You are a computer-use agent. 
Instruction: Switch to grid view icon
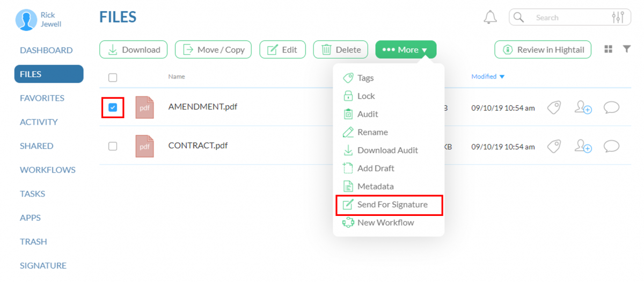click(x=608, y=49)
